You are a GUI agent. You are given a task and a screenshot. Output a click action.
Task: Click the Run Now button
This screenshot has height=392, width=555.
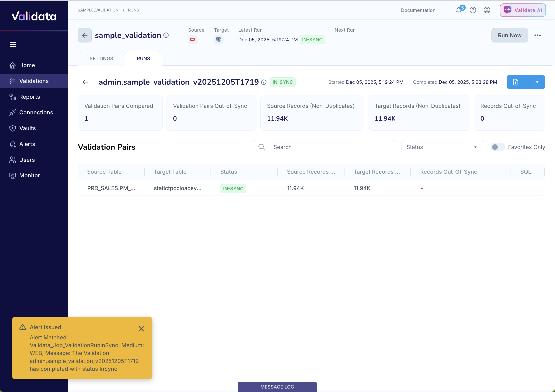pyautogui.click(x=509, y=35)
